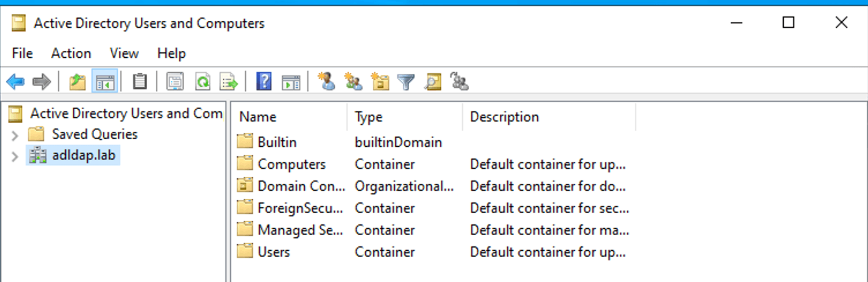Screen dimensions: 868x282
Task: Create a new group via toolbar icon
Action: point(353,81)
